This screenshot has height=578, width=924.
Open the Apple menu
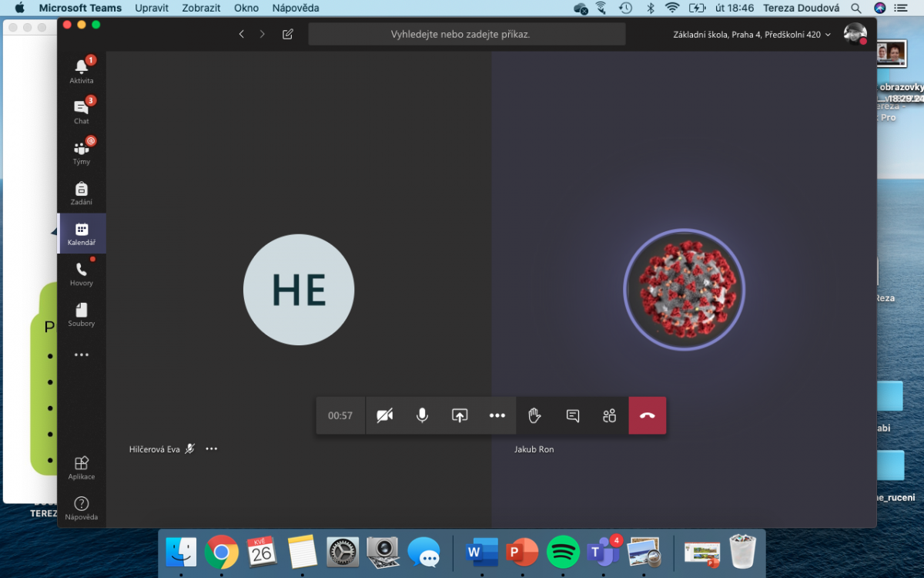coord(19,8)
